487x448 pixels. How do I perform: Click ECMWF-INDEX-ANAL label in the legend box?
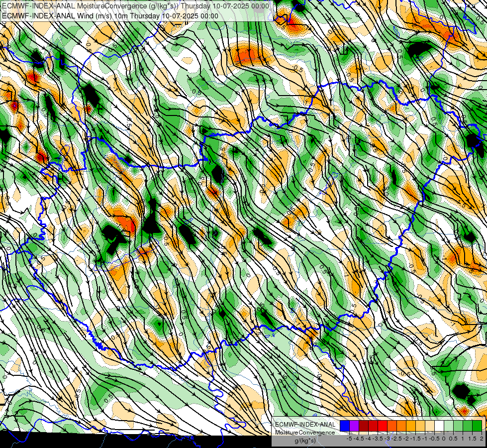[305, 425]
